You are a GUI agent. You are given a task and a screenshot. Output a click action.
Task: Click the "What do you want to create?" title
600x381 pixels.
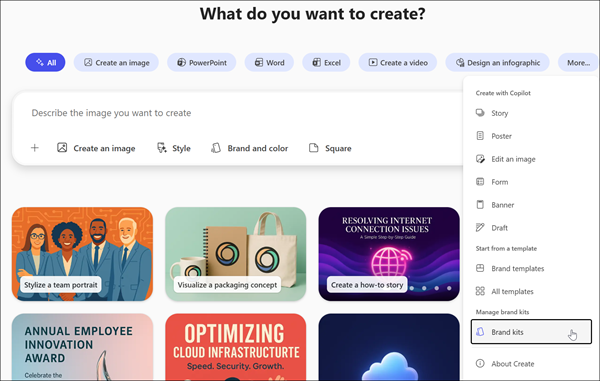coord(312,14)
